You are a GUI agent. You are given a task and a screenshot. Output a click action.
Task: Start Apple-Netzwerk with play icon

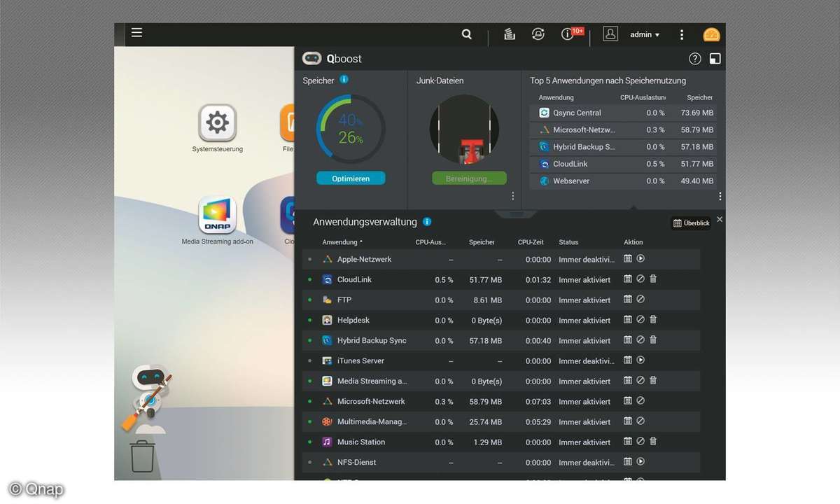coord(640,259)
